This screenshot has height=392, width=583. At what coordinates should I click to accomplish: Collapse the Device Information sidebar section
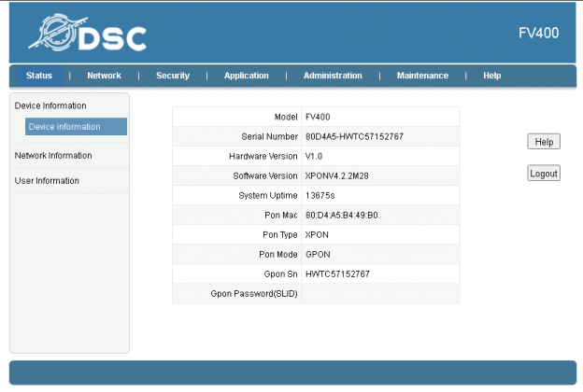(x=50, y=105)
